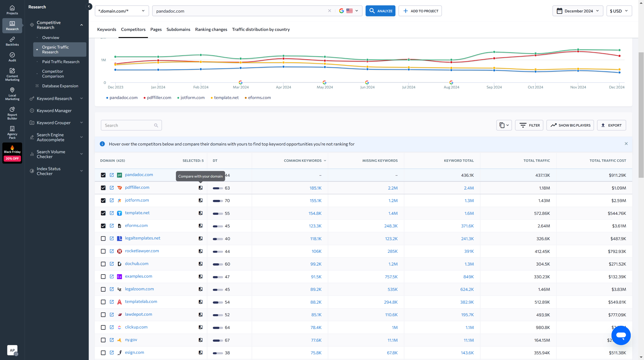Switch to the Ranking changes tab
Image resolution: width=644 pixels, height=360 pixels.
211,29
